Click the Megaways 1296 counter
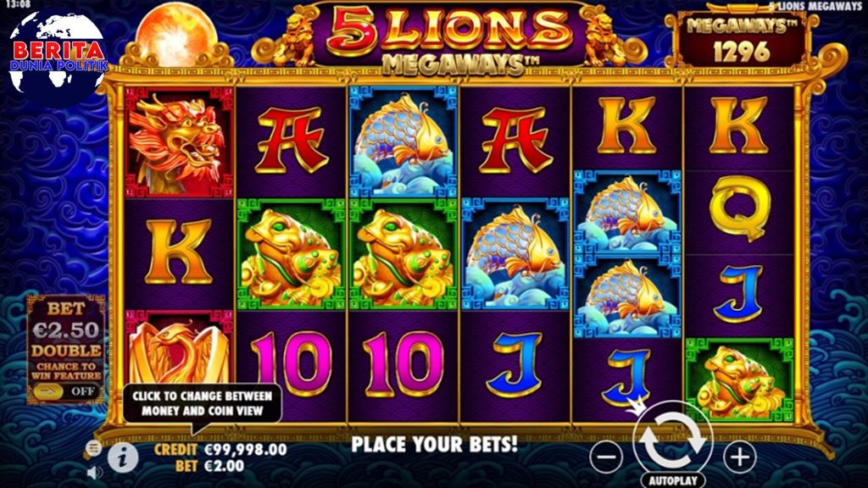Viewport: 868px width, 488px height. tap(742, 41)
